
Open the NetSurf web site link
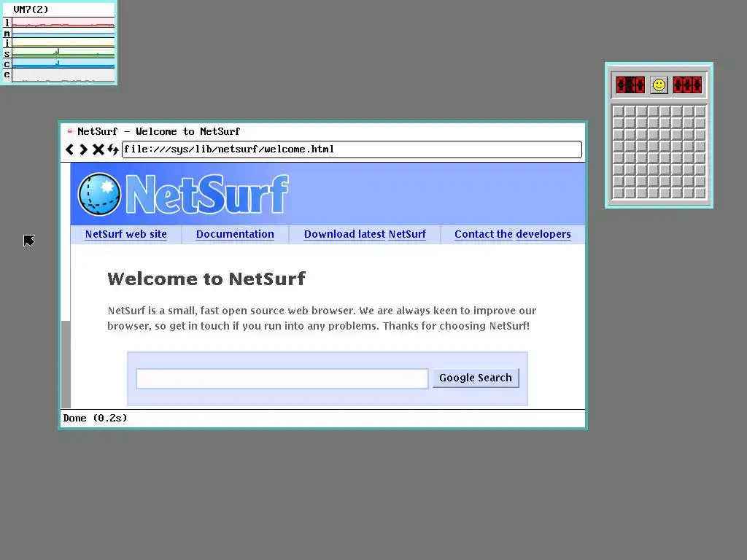point(125,234)
